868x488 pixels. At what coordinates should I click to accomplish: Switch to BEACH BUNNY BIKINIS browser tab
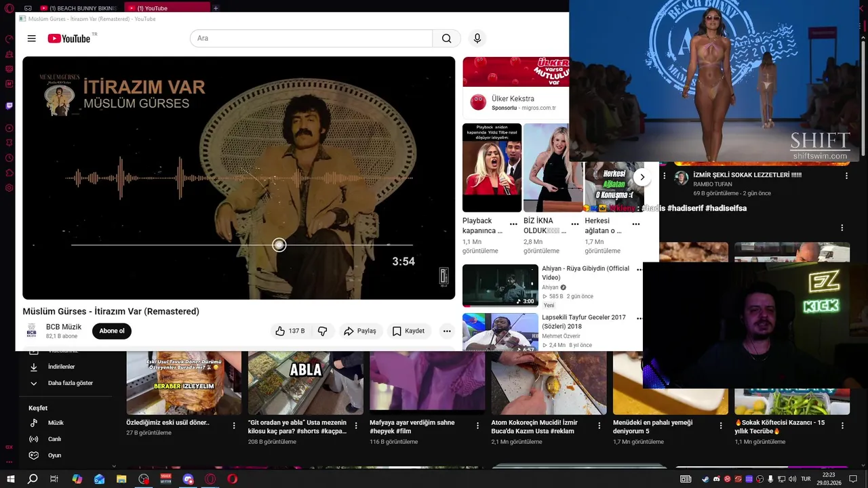click(79, 8)
